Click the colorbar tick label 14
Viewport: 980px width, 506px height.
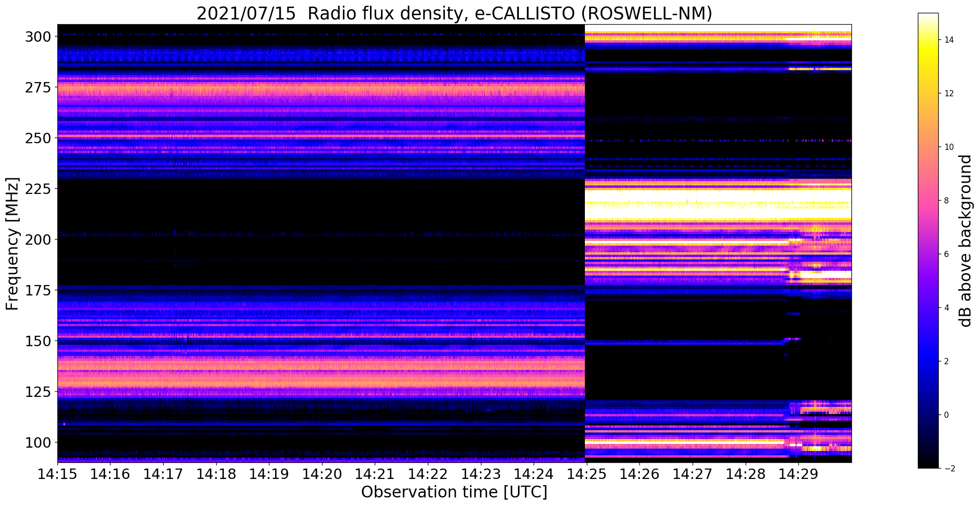pos(949,40)
